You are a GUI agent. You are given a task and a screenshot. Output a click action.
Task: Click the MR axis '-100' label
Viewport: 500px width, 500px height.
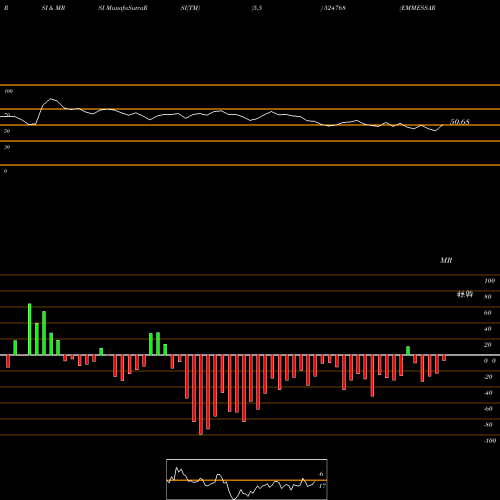[490, 441]
